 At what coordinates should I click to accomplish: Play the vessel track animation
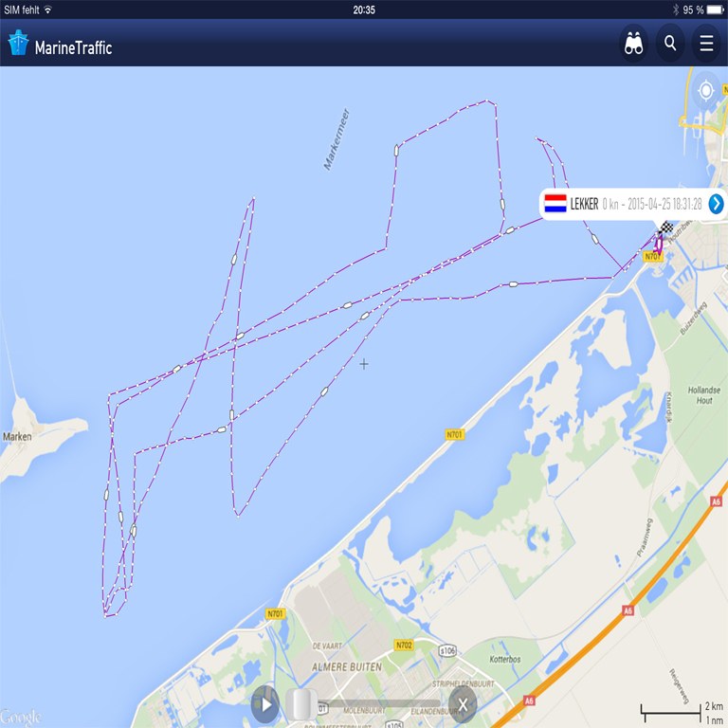(x=265, y=705)
